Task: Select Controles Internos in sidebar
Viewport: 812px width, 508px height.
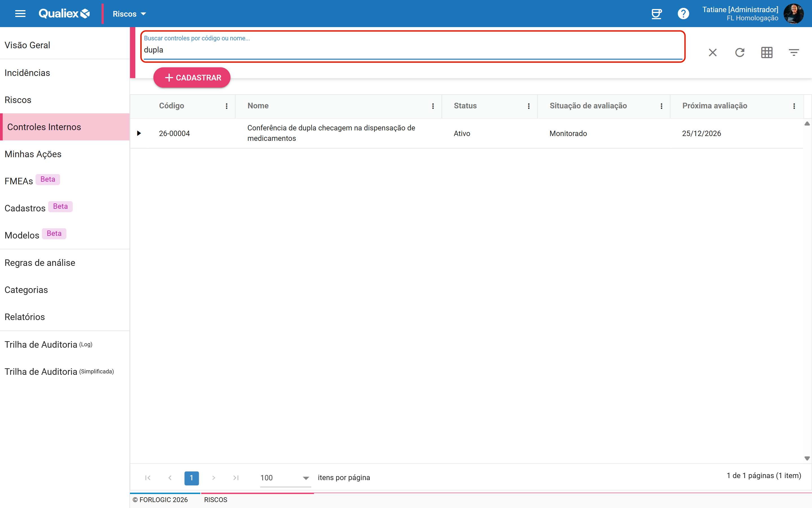Action: click(x=65, y=127)
